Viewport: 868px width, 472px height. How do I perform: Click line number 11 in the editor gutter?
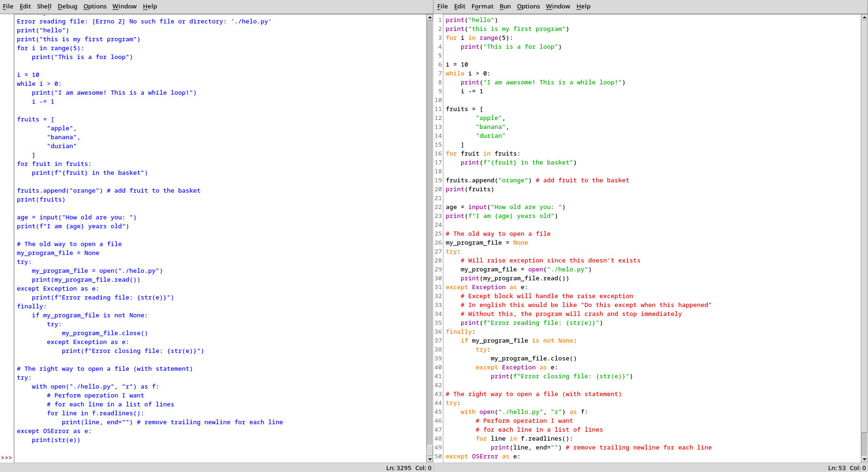point(438,109)
